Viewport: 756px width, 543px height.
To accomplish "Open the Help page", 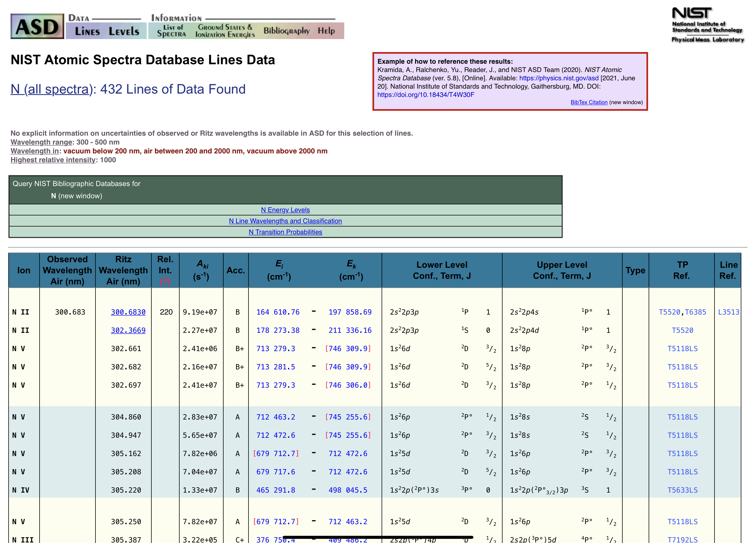I will tap(326, 31).
